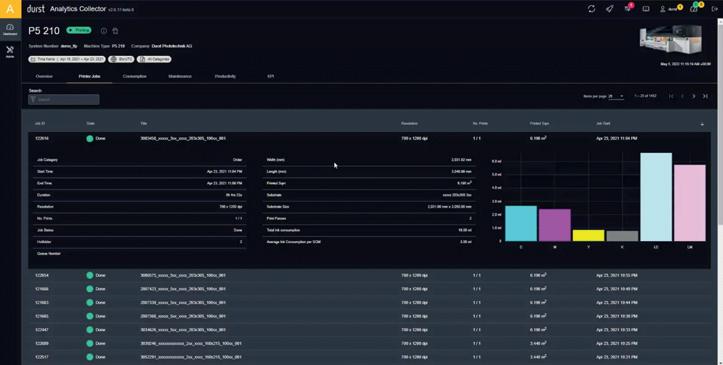723x365 pixels.
Task: Expand the job row started 10:21 PM
Action: tap(369, 357)
